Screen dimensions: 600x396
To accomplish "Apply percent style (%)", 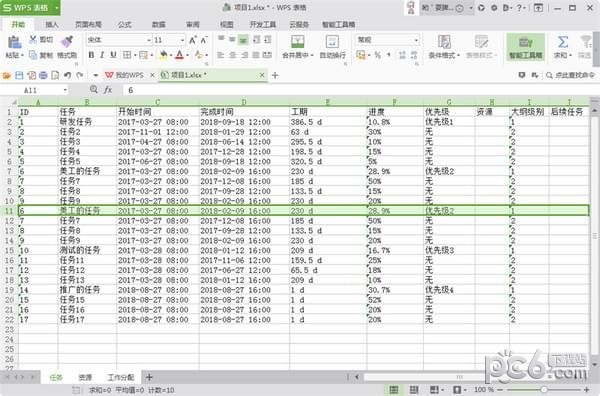I will pyautogui.click(x=378, y=55).
